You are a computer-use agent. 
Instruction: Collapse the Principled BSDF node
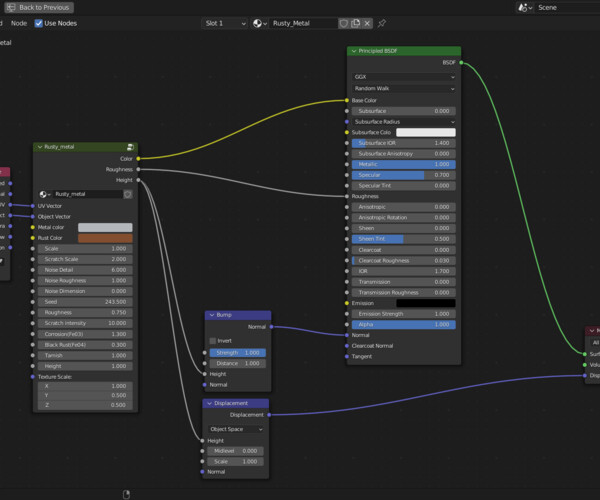pos(354,51)
